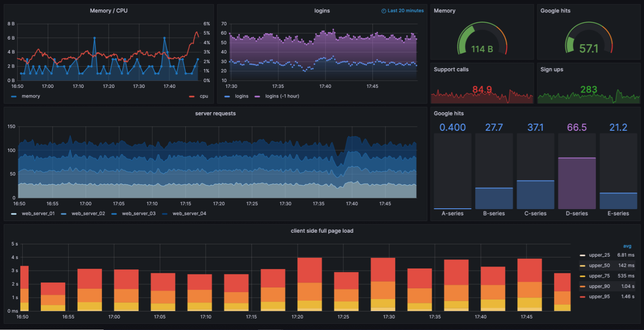Click the clock icon in logins panel
Screen dimensions: 644x330
384,11
